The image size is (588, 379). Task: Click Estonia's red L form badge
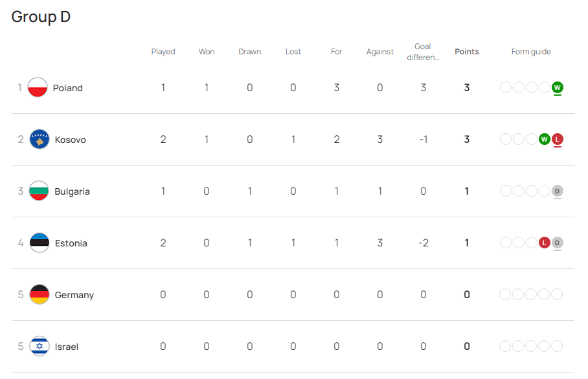coord(544,243)
